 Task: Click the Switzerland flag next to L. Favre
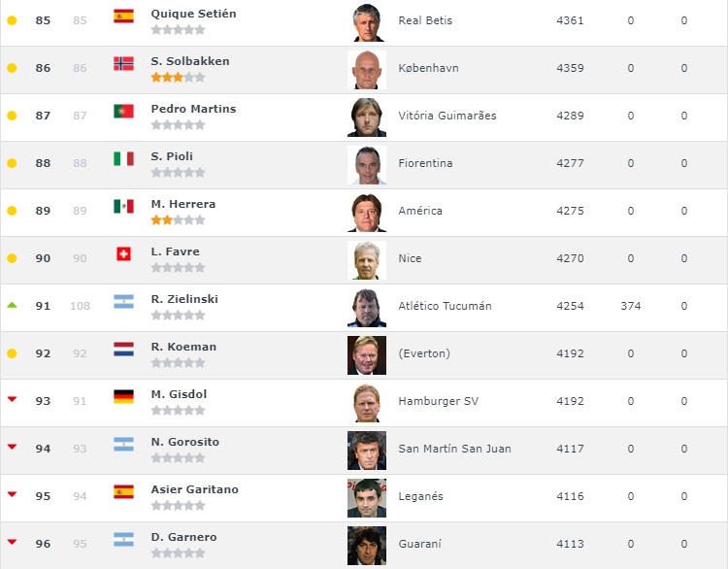click(x=123, y=253)
